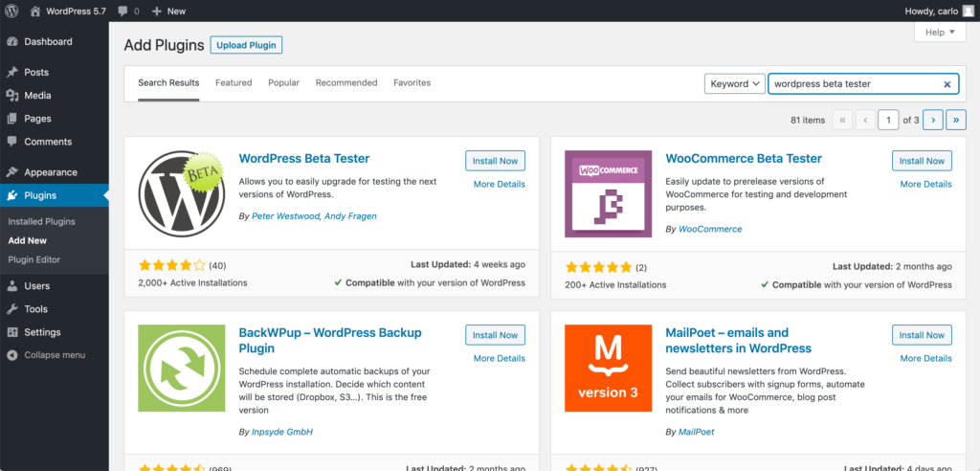This screenshot has height=471, width=980.
Task: Open the Howdy, carlo account menu
Action: tap(939, 11)
